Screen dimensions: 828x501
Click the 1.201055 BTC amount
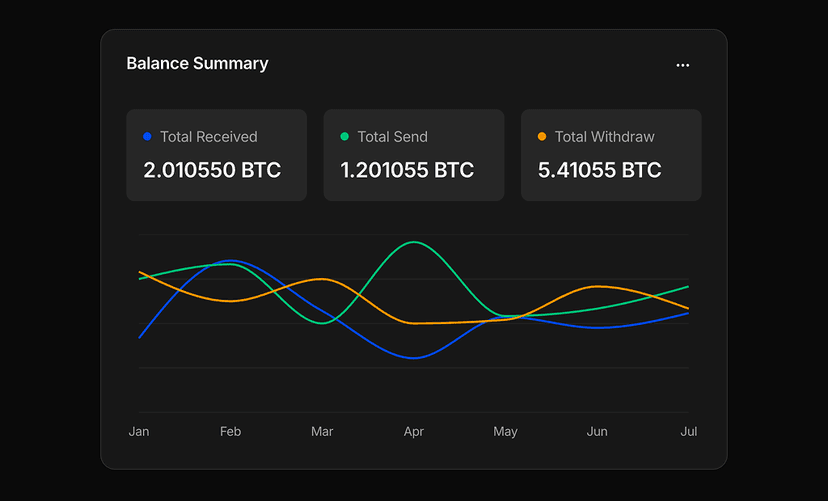point(407,170)
